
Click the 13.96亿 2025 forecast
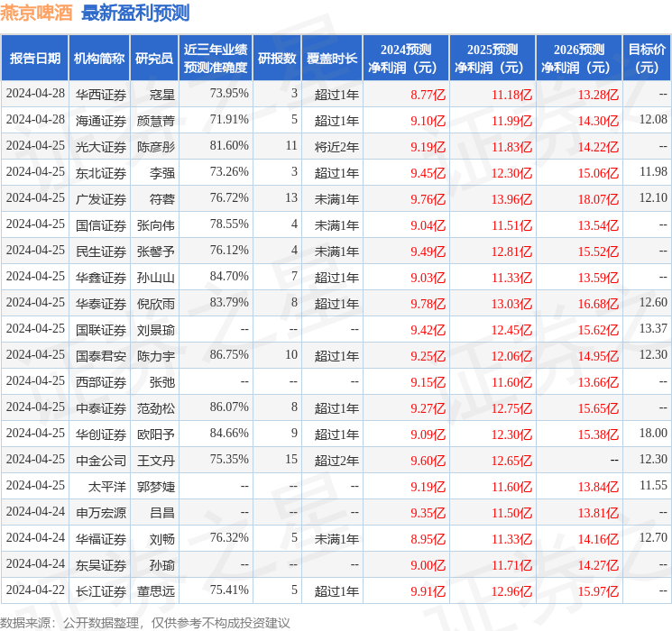[x=511, y=199]
